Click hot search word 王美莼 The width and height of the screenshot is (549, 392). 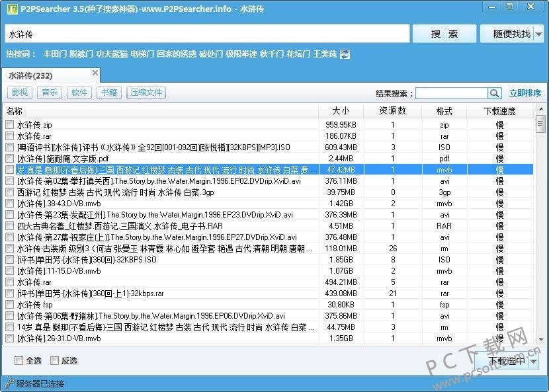[325, 54]
